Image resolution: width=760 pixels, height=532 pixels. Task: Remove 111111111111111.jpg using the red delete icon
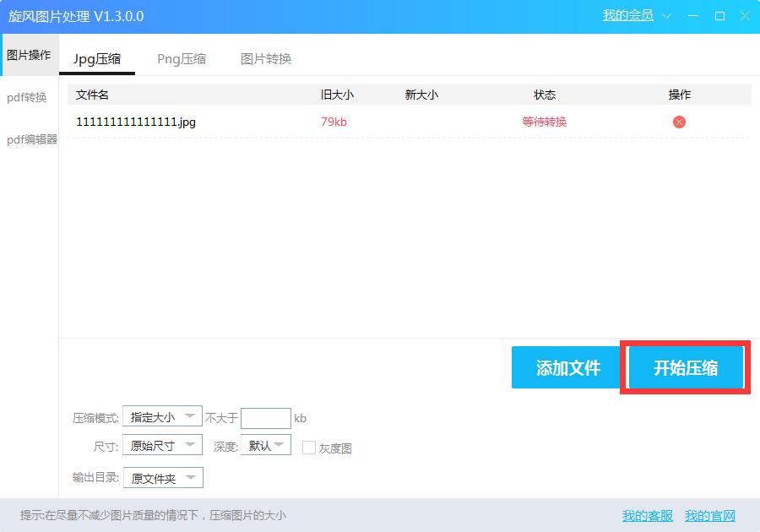click(x=678, y=122)
